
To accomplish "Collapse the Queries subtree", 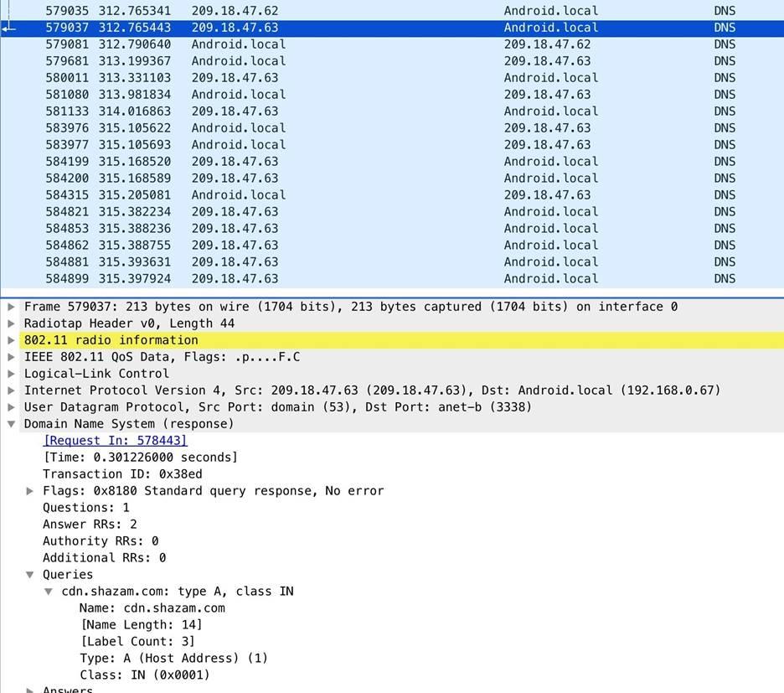I will click(30, 575).
